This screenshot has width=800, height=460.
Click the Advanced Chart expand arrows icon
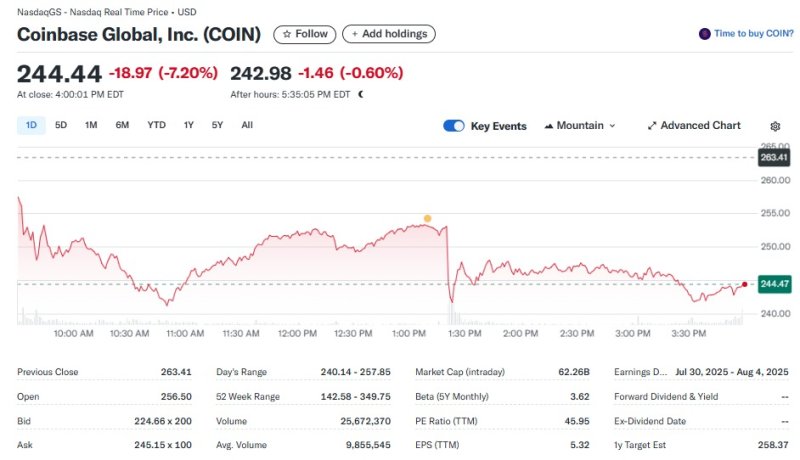coord(652,126)
